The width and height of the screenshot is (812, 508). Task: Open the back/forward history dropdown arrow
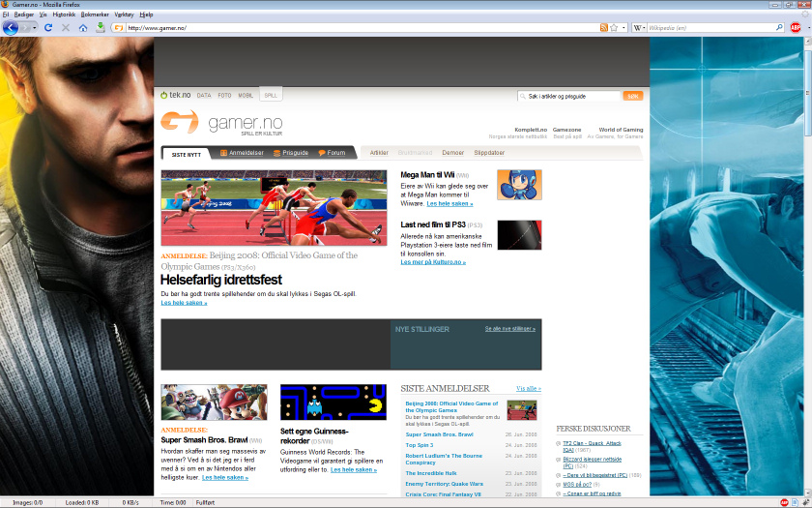pyautogui.click(x=35, y=27)
